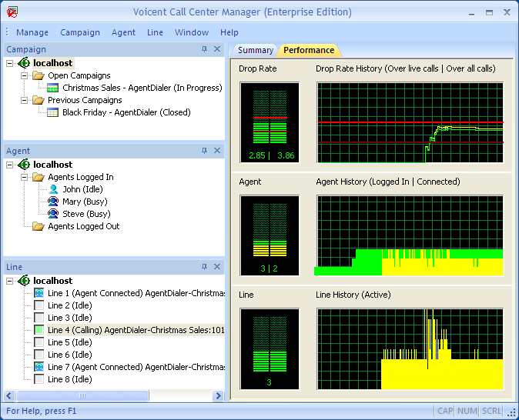Viewport: 519px width, 420px height.
Task: Click the Black Friday campaign table icon
Action: pos(52,112)
